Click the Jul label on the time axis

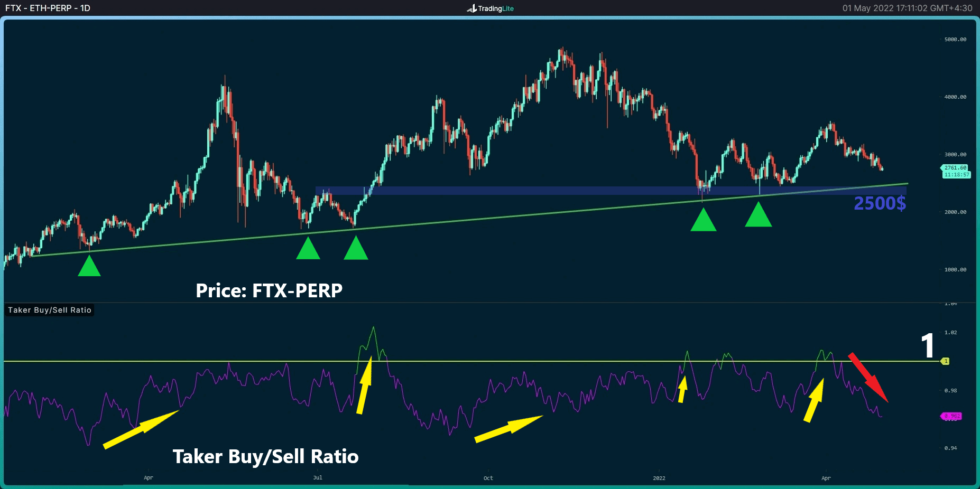(318, 478)
